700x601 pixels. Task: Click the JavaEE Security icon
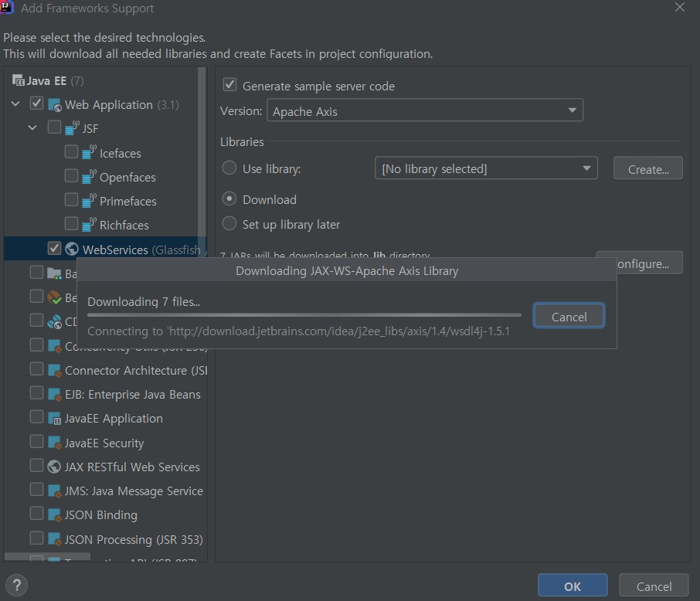click(x=54, y=443)
